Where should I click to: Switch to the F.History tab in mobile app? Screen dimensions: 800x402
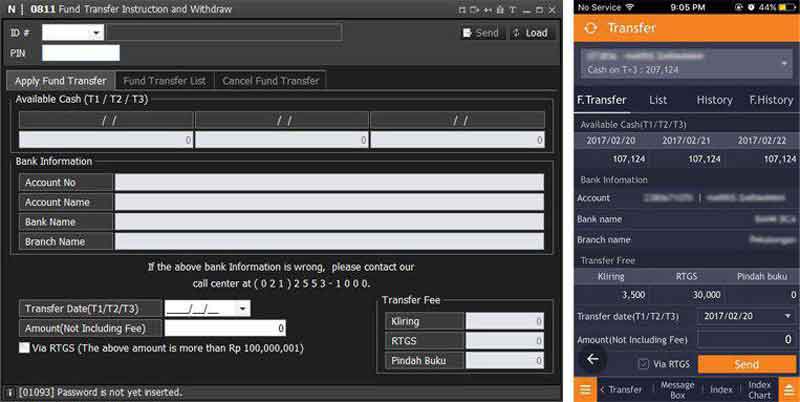(771, 100)
